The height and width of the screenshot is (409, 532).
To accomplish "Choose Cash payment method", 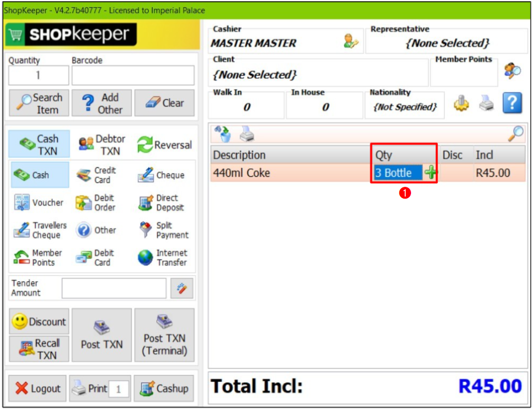I will 40,175.
